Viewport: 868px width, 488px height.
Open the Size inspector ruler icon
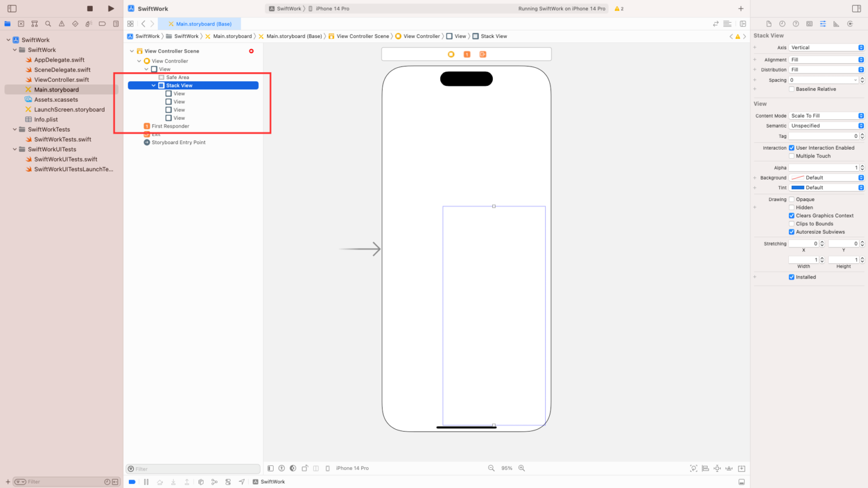[836, 24]
